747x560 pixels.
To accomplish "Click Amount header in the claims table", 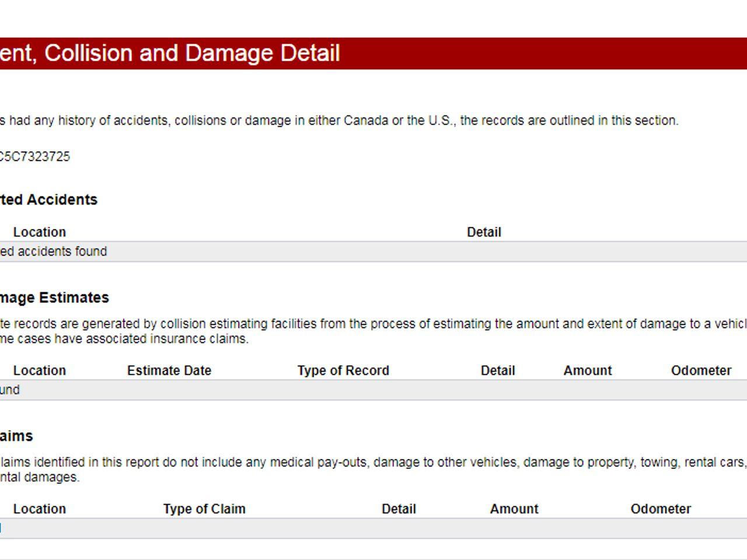I will [x=514, y=509].
